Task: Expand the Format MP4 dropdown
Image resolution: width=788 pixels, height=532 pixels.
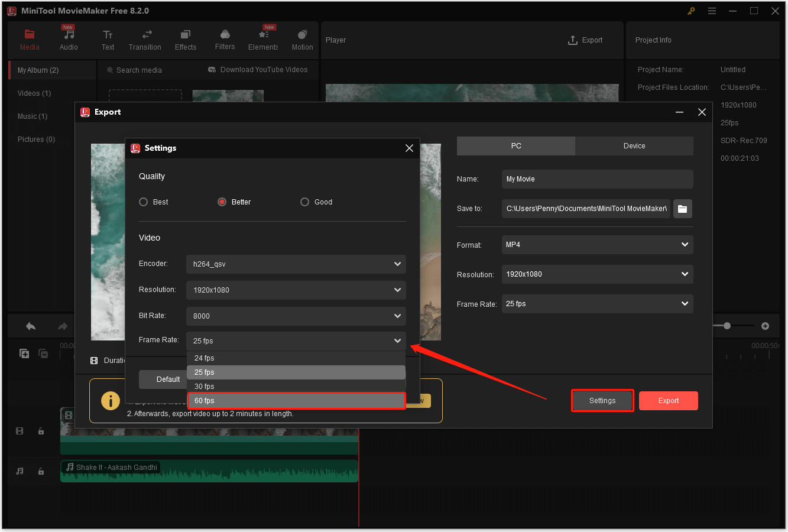Action: click(597, 245)
